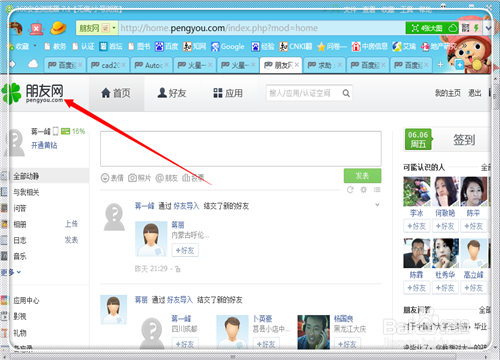The image size is (500, 360).
Task: Open the CNKI bookmark
Action: (296, 47)
